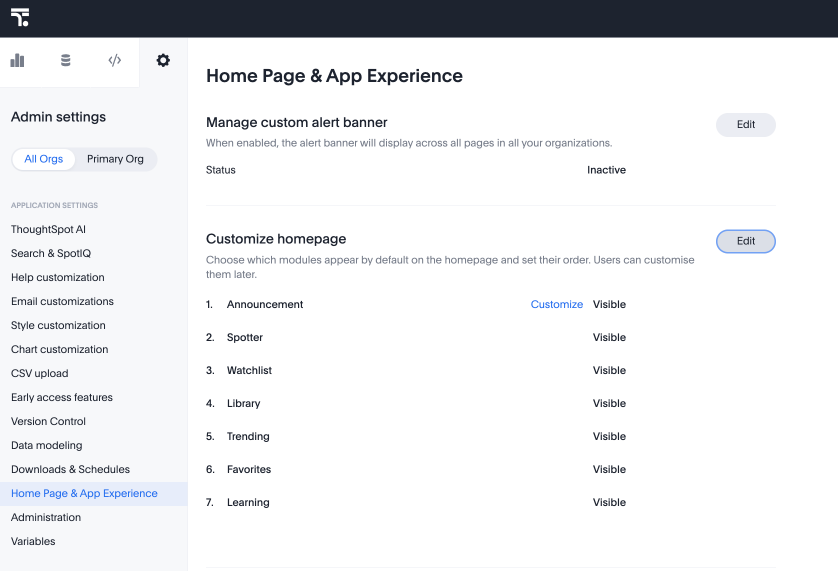Screen dimensions: 838x571
Task: Open Administration settings
Action: (46, 518)
